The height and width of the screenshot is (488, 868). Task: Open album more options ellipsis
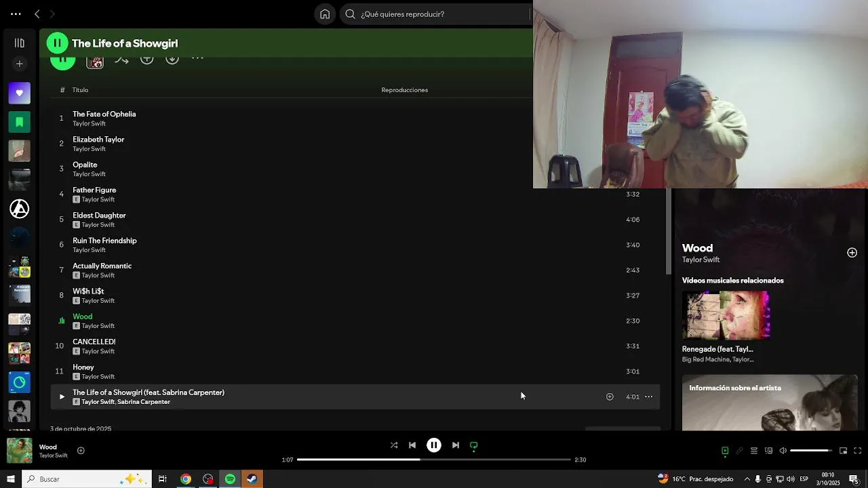[x=197, y=59]
